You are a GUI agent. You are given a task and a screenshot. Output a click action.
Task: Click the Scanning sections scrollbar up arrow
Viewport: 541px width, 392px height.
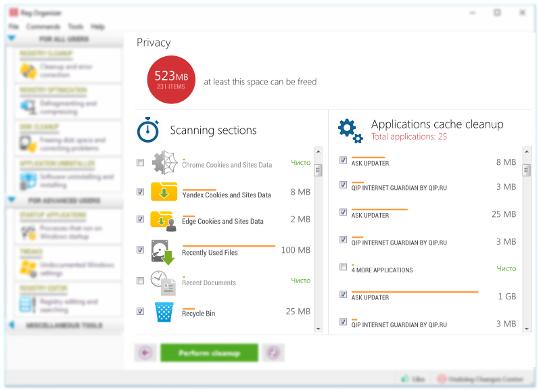(x=318, y=151)
